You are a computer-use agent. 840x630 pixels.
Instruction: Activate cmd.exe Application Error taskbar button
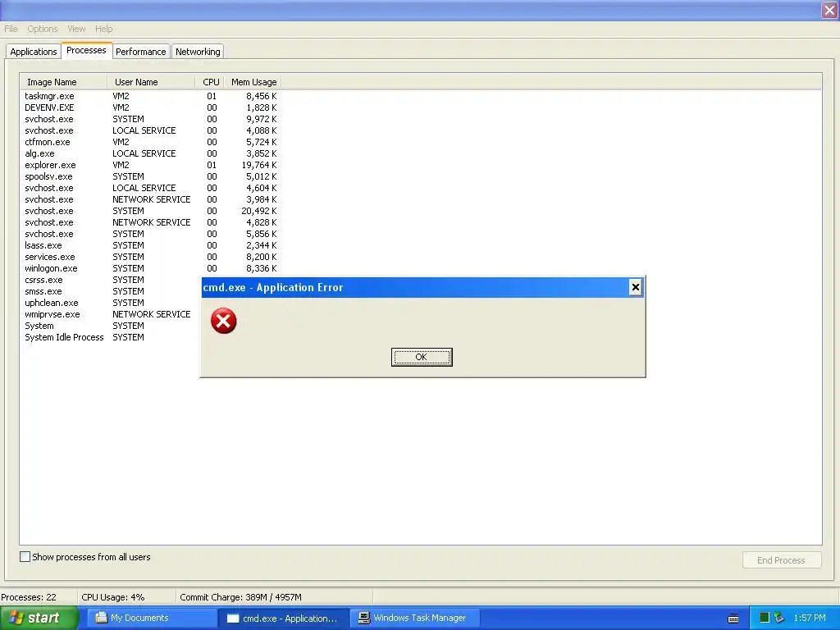coord(284,619)
